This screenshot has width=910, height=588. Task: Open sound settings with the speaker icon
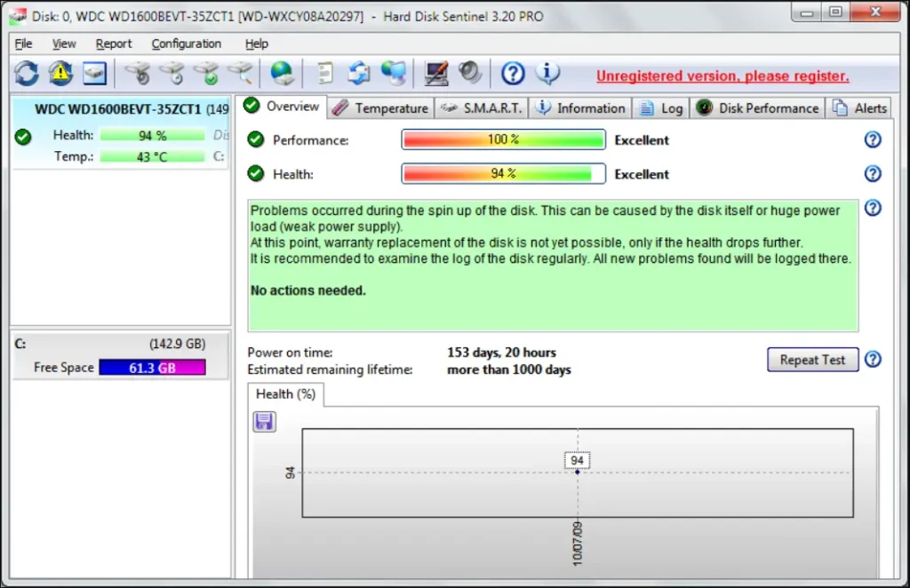pyautogui.click(x=470, y=73)
